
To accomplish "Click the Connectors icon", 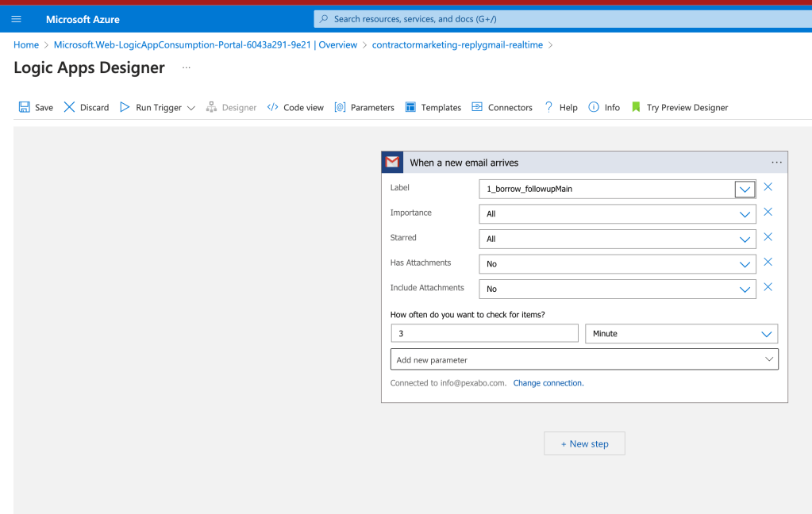I will pyautogui.click(x=477, y=107).
